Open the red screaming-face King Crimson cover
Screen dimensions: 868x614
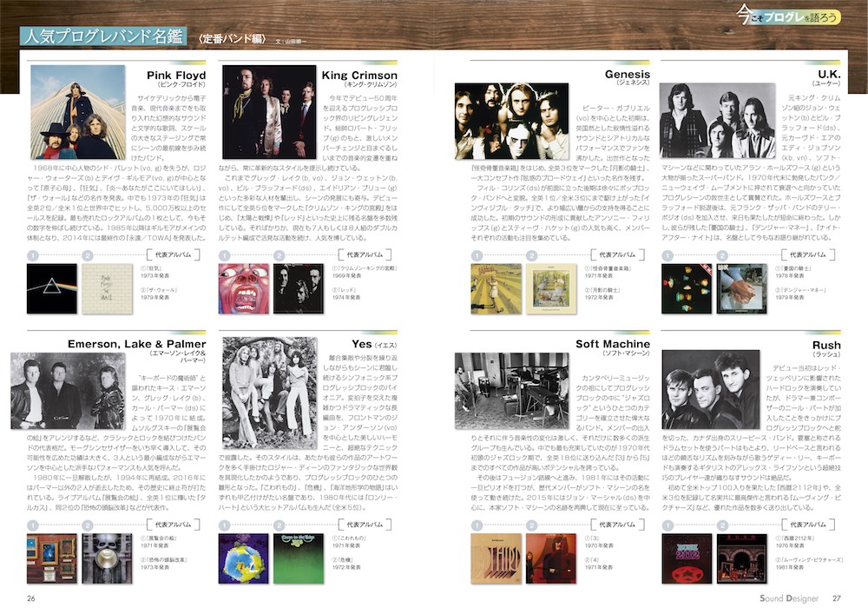click(244, 289)
